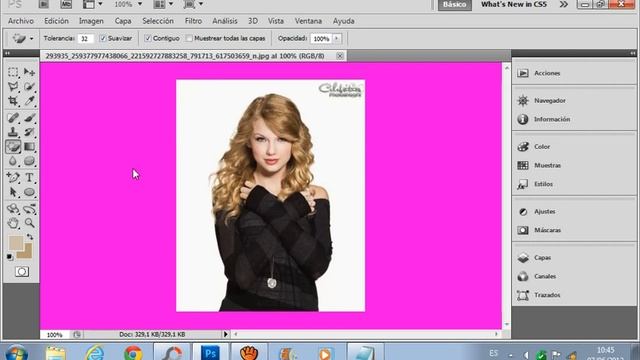This screenshot has height=360, width=640.
Task: Select the 3D Camera Orbit tool
Action: 29,209
